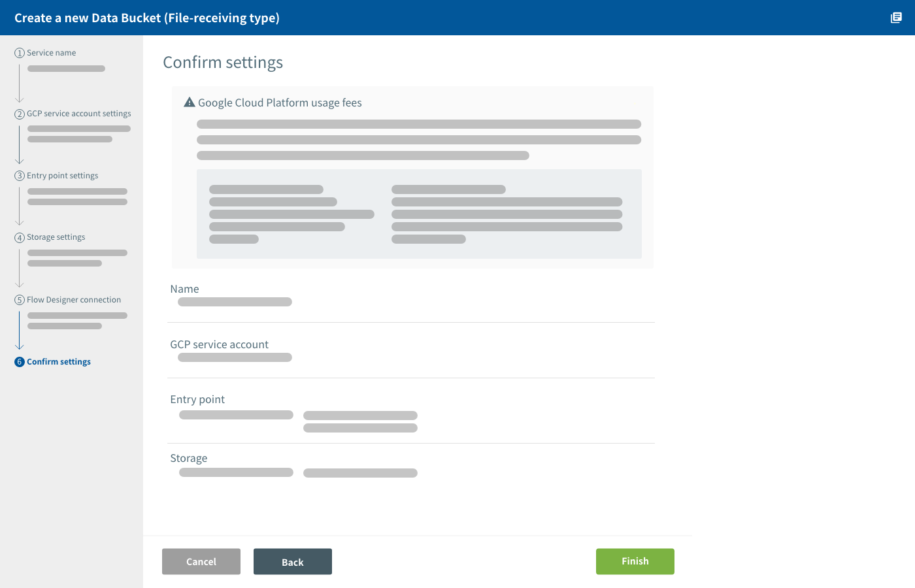The image size is (915, 588).
Task: Click the Create a new Data Bucket title
Action: tap(147, 18)
